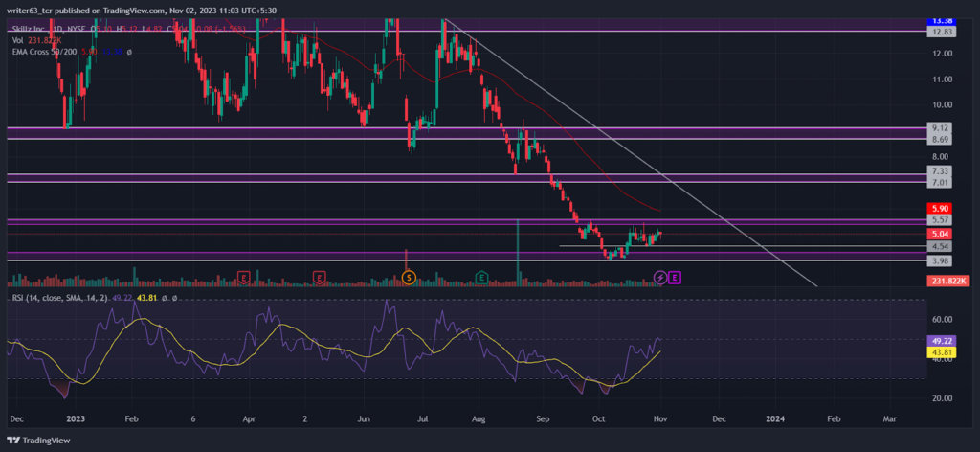Click the RSI value label 49.22
Screen dimensions: 980x452
pos(941,342)
